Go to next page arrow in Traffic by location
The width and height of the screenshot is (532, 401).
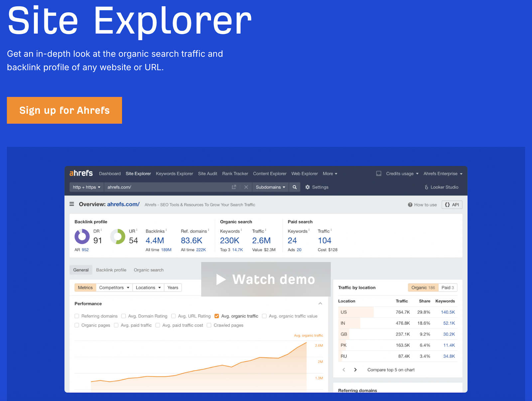click(x=355, y=370)
